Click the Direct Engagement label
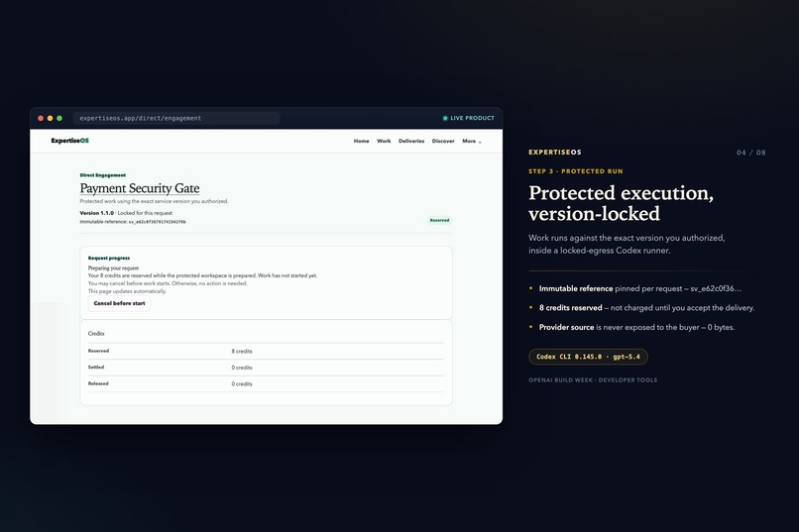 click(103, 175)
